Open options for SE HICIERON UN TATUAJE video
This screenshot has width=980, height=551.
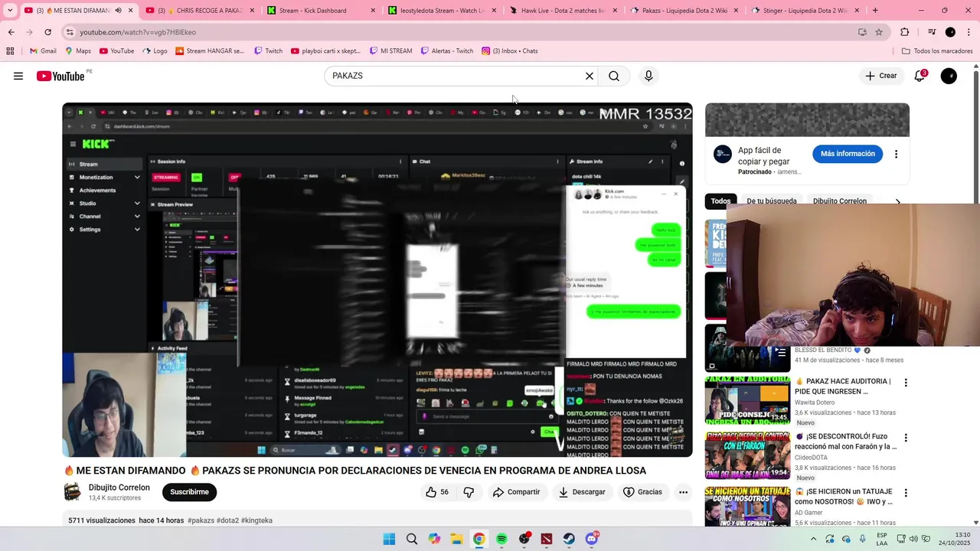pyautogui.click(x=906, y=493)
